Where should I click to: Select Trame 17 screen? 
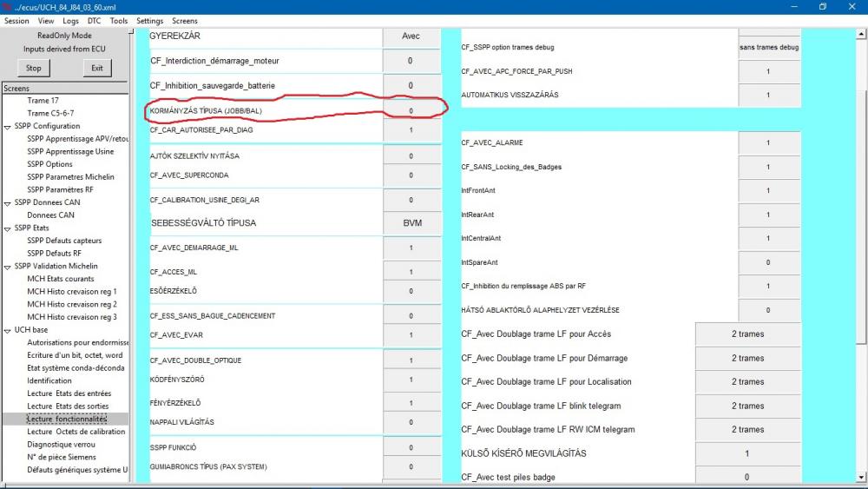pyautogui.click(x=43, y=100)
